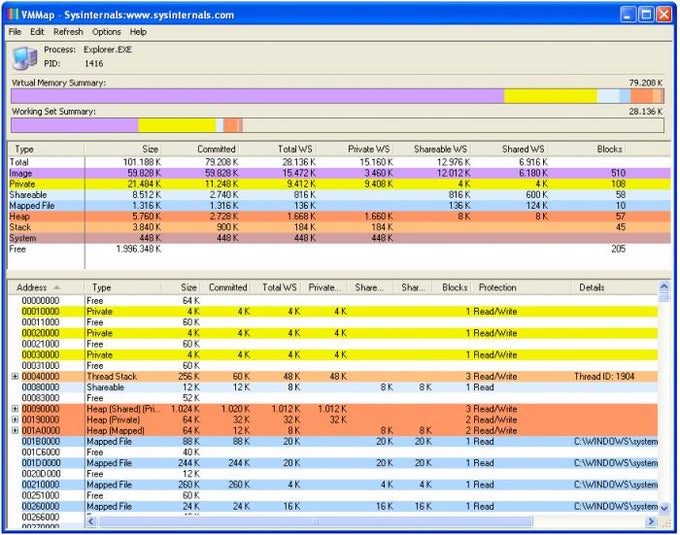Click the horizontal scrollbar left arrow

pos(91,521)
